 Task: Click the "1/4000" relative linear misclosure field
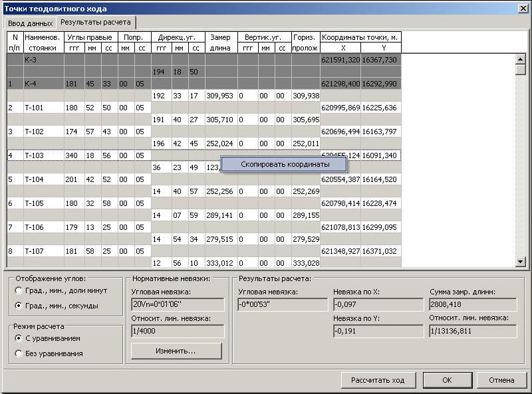(x=177, y=331)
